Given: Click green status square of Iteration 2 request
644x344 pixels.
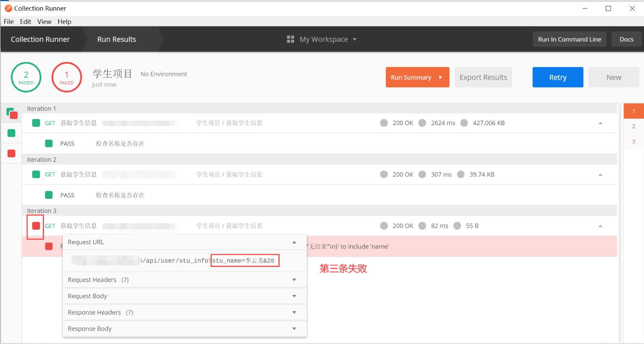Looking at the screenshot, I should coord(36,174).
